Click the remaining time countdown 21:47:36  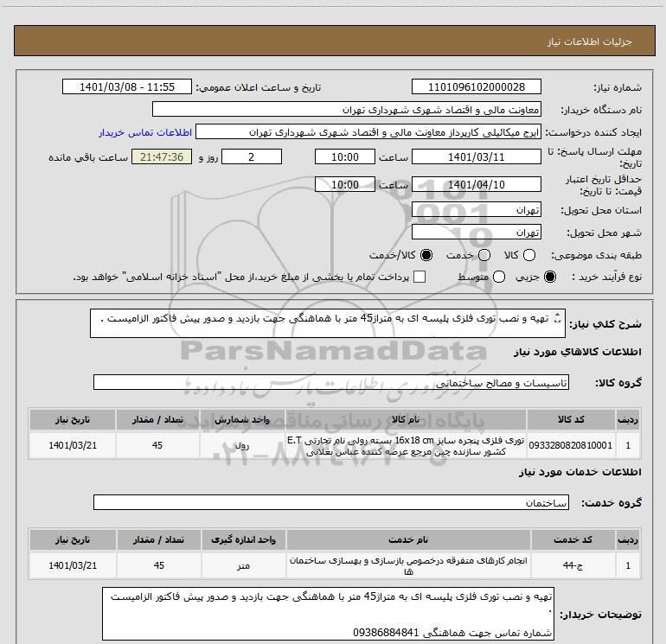tap(162, 156)
